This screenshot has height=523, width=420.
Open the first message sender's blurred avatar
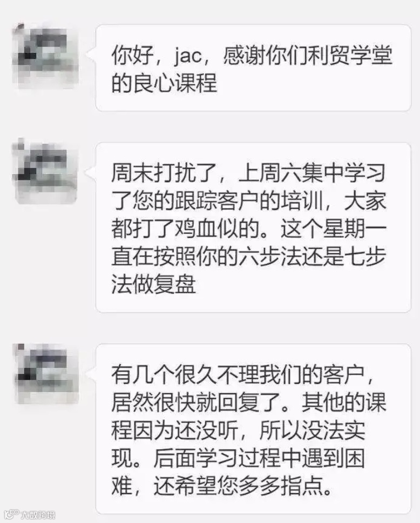tap(46, 56)
